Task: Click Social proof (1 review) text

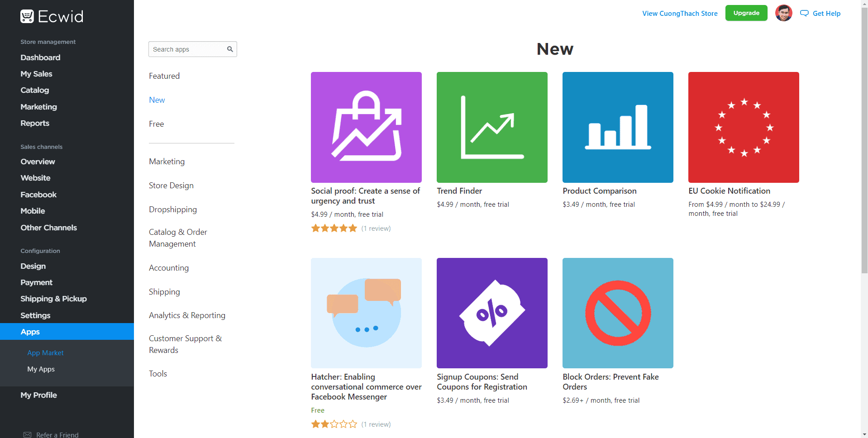Action: click(376, 229)
